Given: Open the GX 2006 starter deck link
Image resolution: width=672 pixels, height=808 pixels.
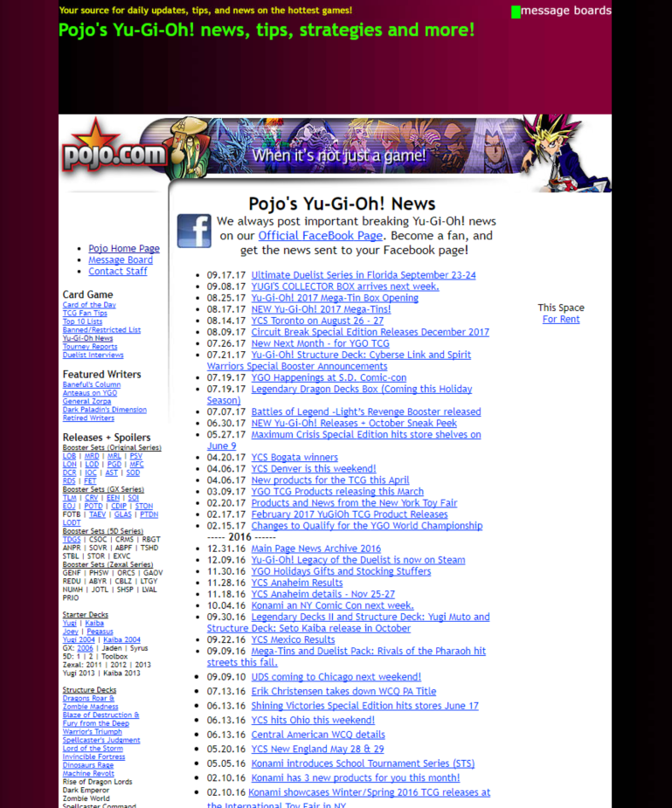Looking at the screenshot, I should (x=85, y=648).
